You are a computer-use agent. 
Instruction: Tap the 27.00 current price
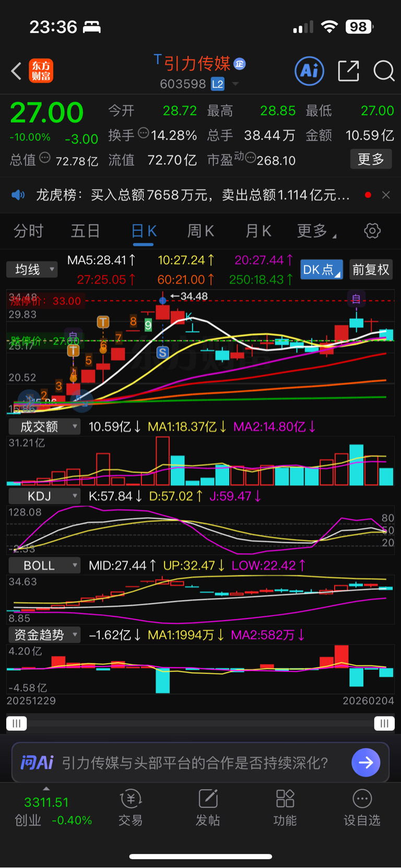[47, 112]
